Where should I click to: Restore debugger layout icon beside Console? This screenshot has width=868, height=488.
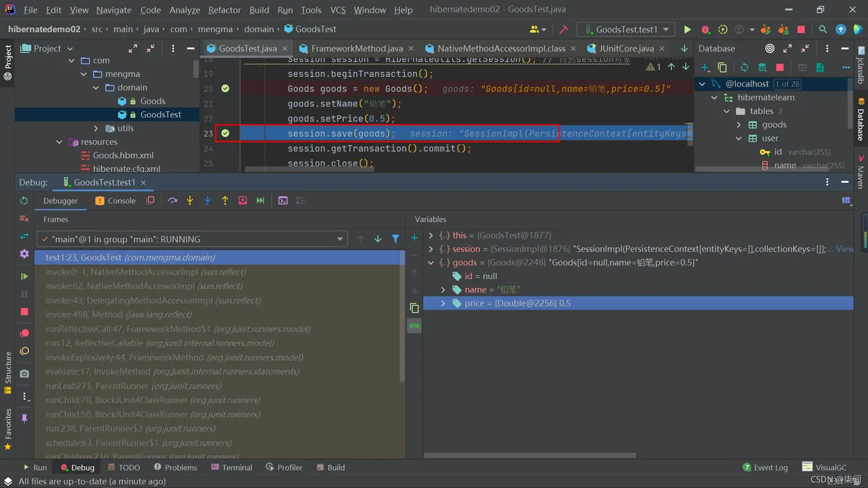coord(150,201)
